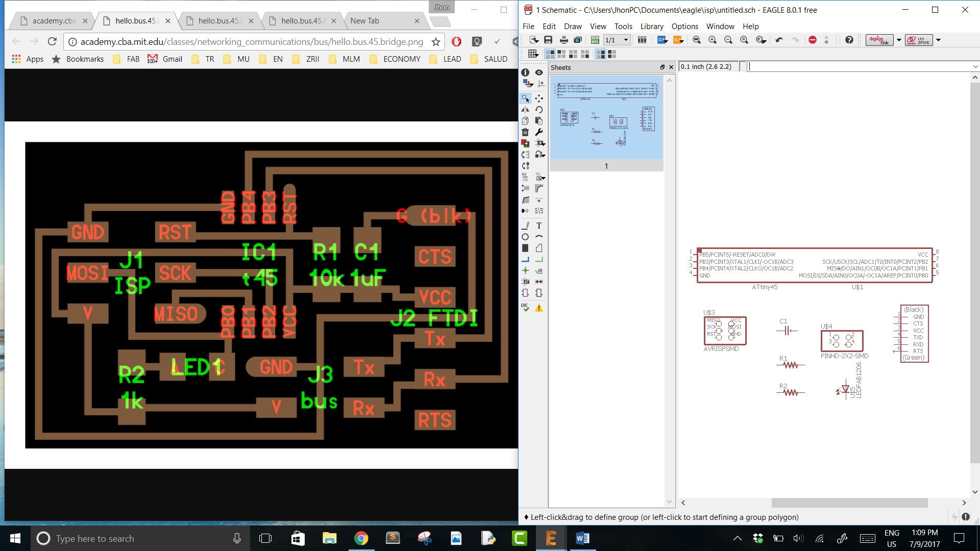Switch to the New Tab in Chrome
This screenshot has height=551, width=980.
pos(384,21)
